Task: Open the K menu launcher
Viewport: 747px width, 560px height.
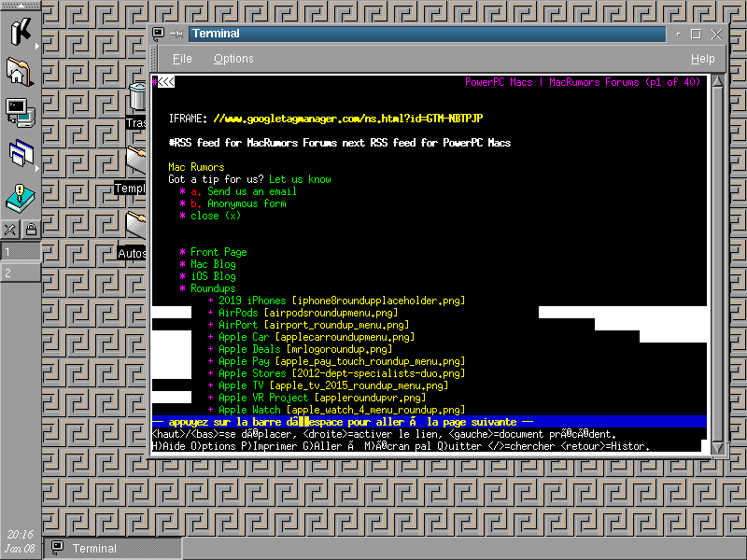Action: (19, 32)
